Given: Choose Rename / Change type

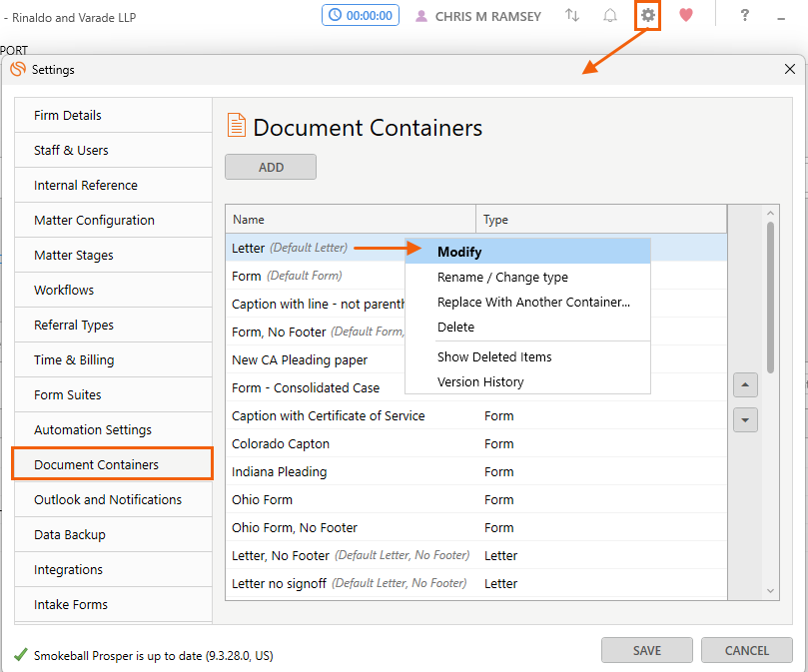Looking at the screenshot, I should (527, 278).
